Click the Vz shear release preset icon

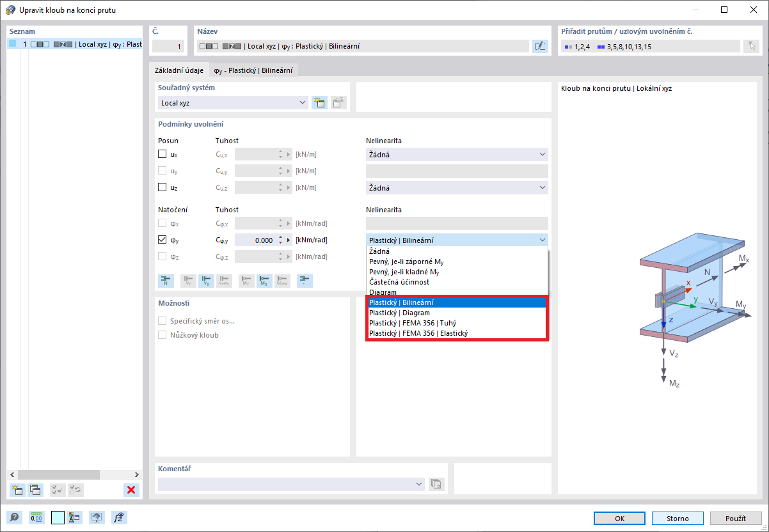[206, 280]
